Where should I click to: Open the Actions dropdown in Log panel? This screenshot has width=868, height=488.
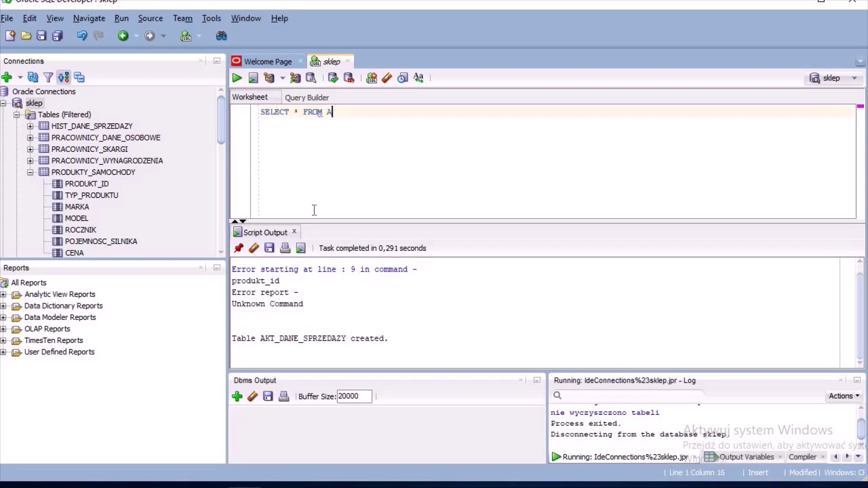(844, 396)
